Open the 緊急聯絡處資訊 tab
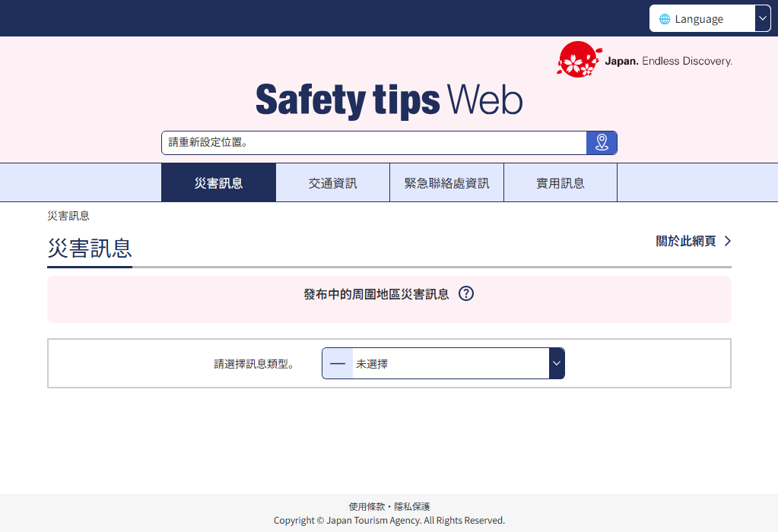Screen dimensions: 778x532 [446, 183]
